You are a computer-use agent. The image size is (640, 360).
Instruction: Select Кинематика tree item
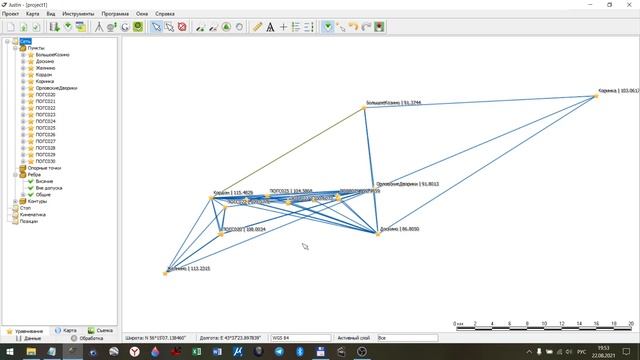click(33, 214)
